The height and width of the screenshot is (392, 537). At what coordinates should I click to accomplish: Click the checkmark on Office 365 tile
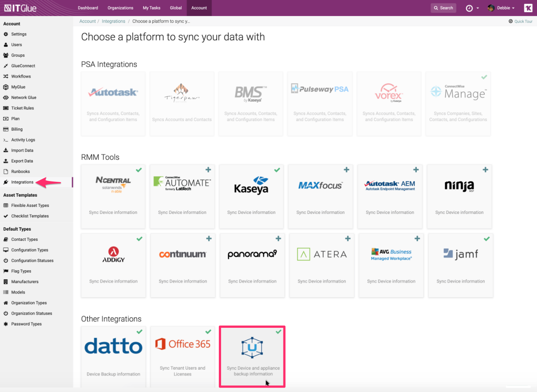point(208,332)
